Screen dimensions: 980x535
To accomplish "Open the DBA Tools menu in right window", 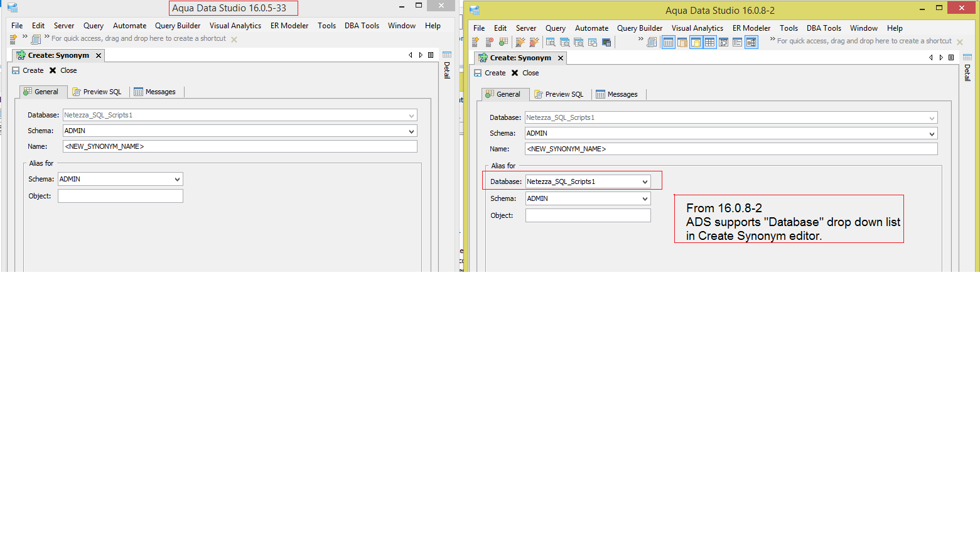I will coord(824,28).
